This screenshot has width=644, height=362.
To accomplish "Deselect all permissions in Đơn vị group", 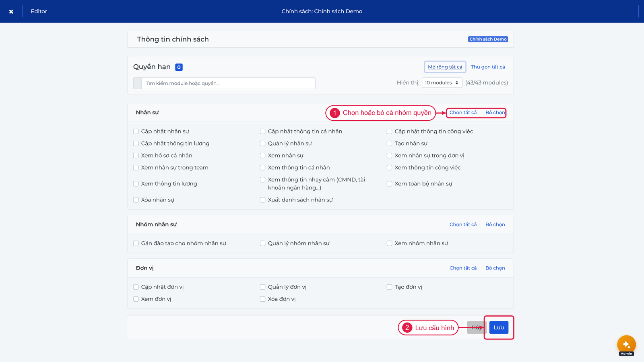I will (495, 268).
